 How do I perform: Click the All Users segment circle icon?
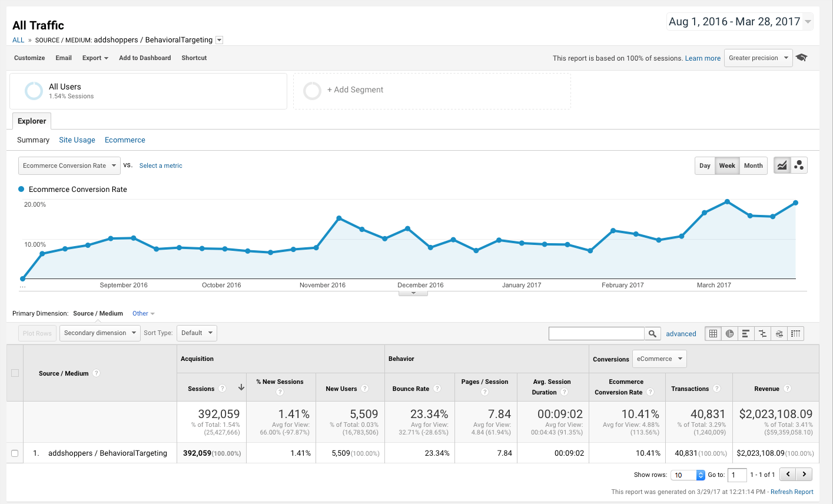click(34, 91)
